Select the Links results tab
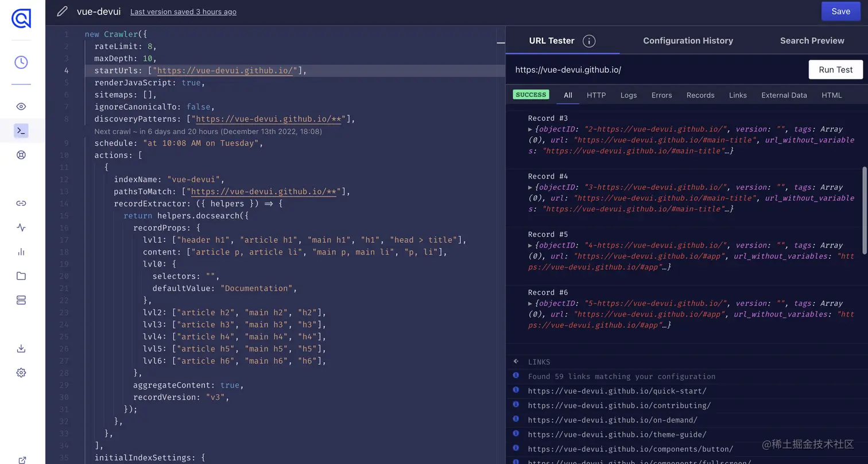Image resolution: width=868 pixels, height=464 pixels. [x=738, y=95]
